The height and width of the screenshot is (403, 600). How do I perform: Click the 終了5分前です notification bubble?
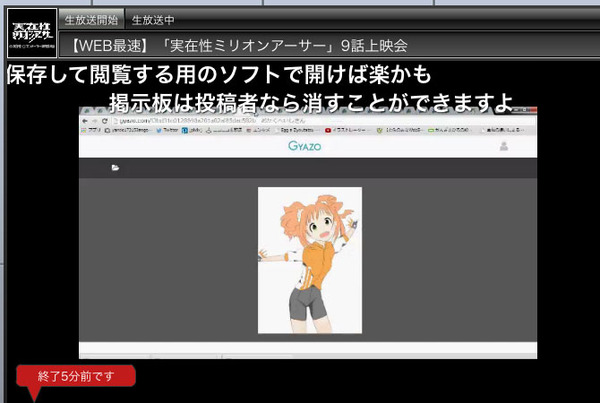76,376
